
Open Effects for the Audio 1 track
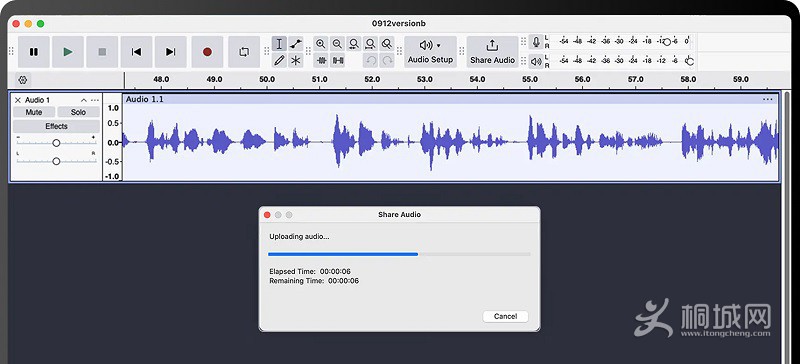point(56,126)
